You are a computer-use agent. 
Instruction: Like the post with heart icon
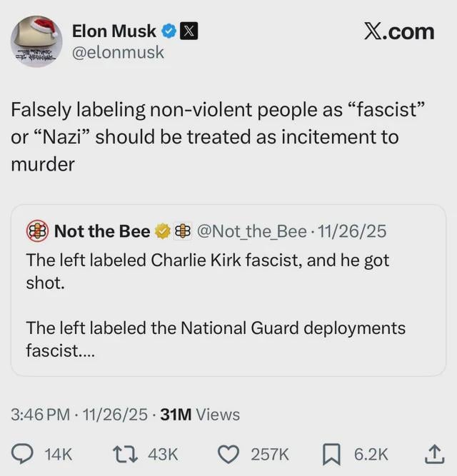click(228, 453)
